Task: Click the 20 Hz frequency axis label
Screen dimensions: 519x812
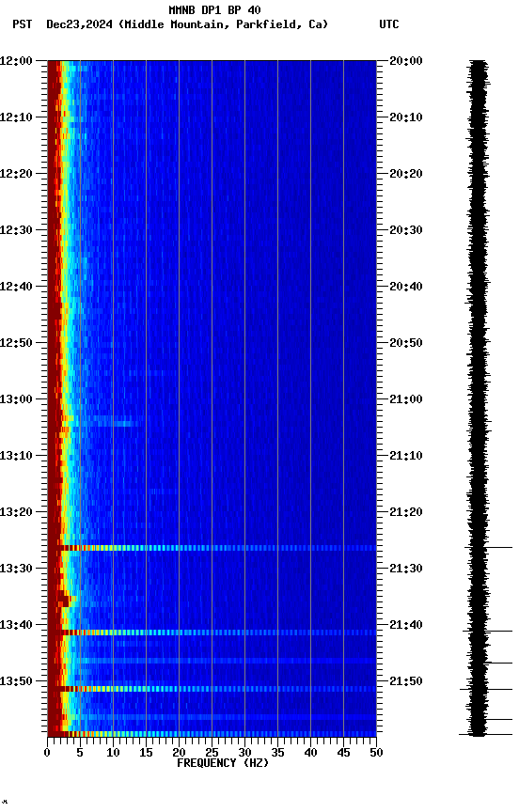Action: coord(179,753)
